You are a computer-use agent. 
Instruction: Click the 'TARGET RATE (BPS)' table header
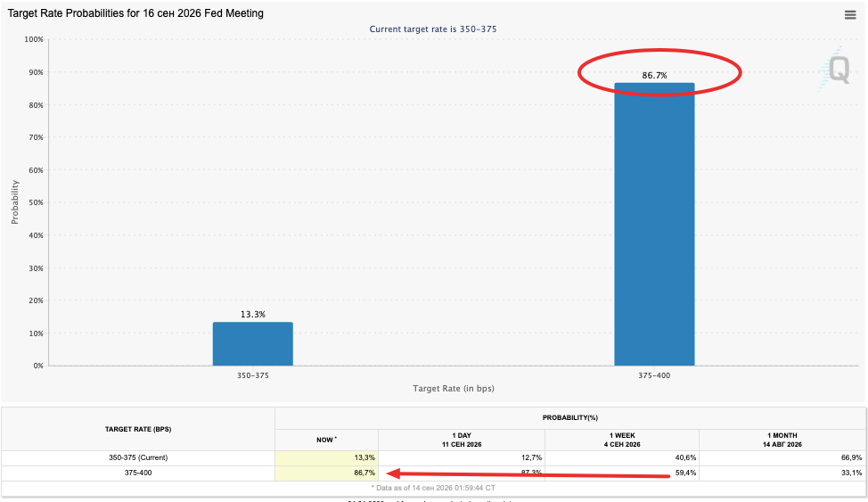[x=138, y=430]
